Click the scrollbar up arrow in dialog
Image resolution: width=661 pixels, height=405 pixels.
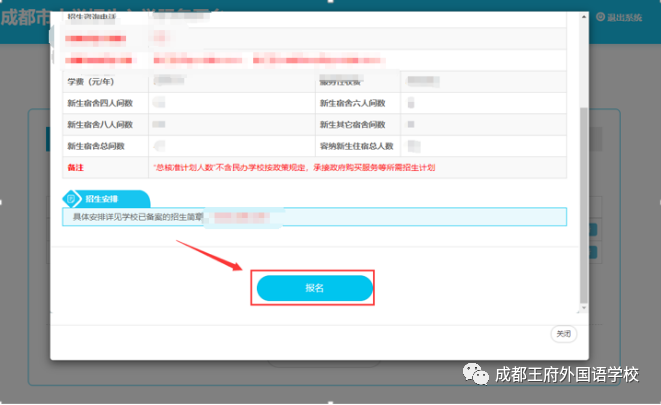coord(583,17)
